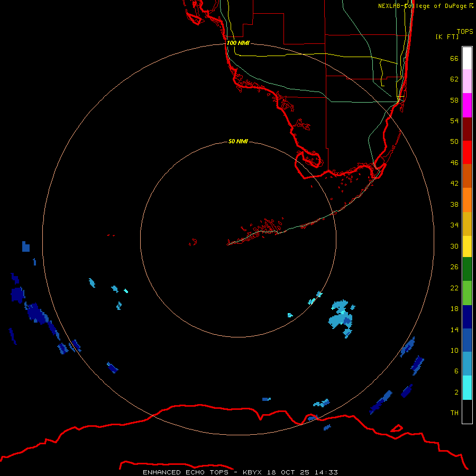Click the 54 legend value
Viewport: 476px width, 476px height.
[x=454, y=121]
